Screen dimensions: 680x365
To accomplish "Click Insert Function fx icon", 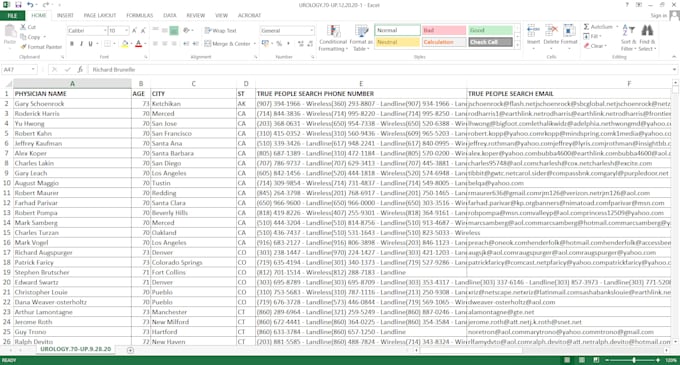I will pyautogui.click(x=80, y=69).
